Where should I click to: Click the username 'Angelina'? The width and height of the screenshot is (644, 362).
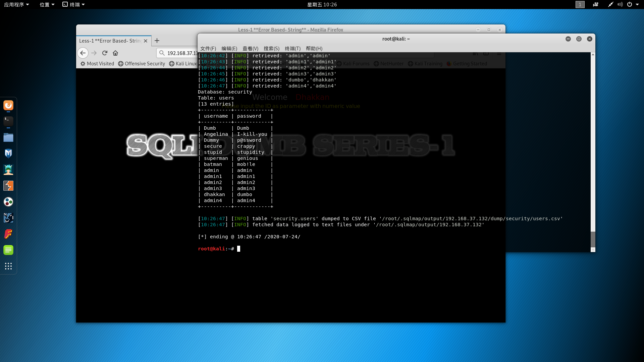point(216,134)
